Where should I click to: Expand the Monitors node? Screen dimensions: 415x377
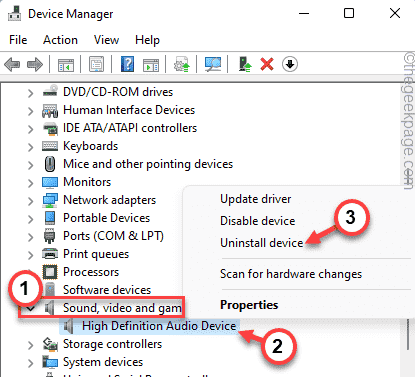[30, 183]
